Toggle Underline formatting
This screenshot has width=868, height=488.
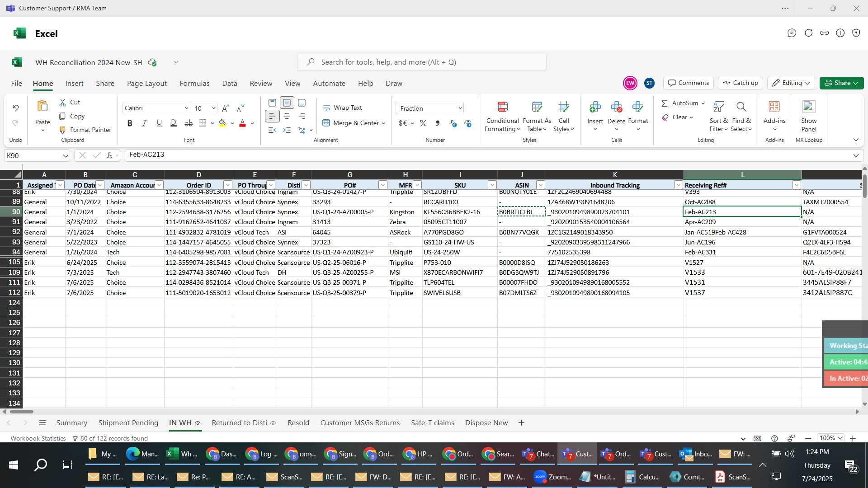point(159,123)
